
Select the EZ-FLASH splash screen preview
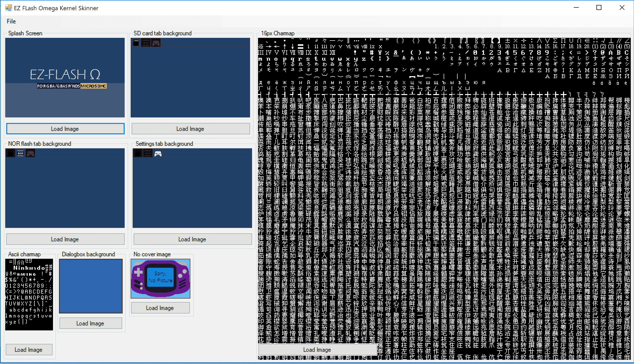point(65,77)
